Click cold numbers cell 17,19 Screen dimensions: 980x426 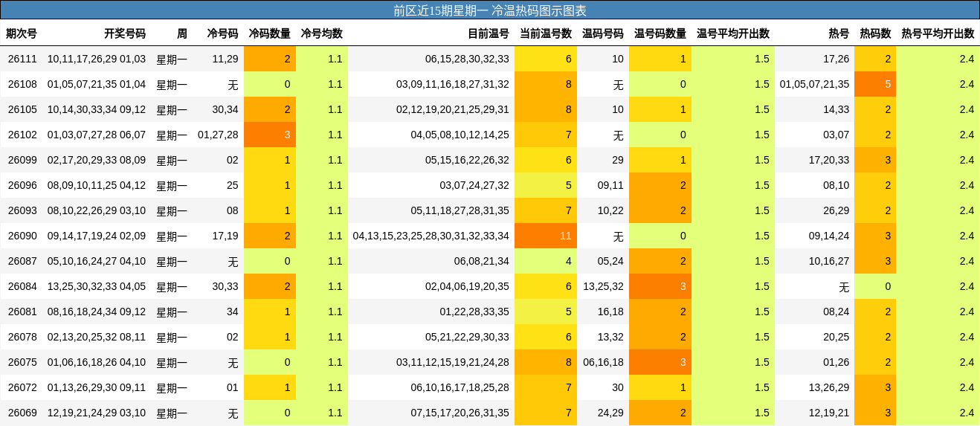pos(225,236)
